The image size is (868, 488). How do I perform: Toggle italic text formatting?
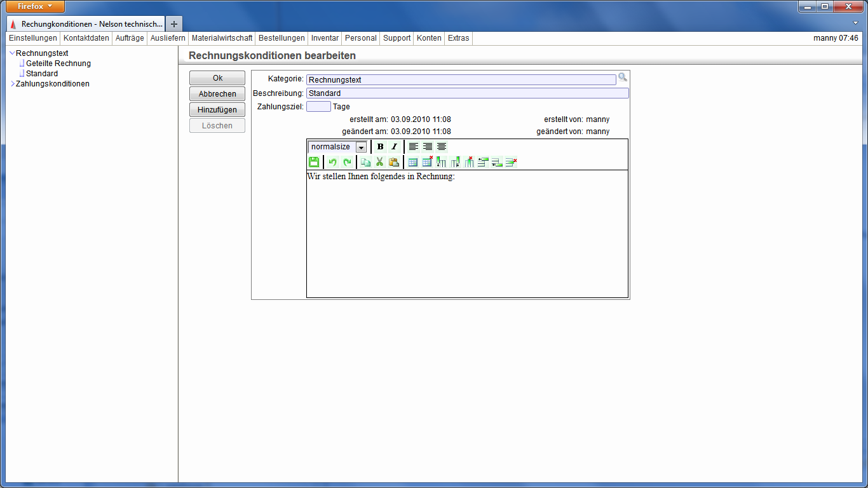pyautogui.click(x=394, y=147)
